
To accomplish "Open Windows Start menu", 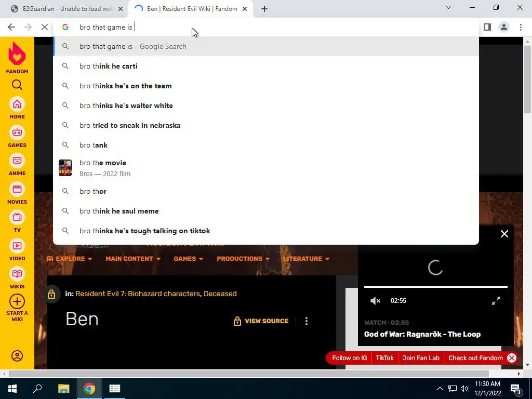I will click(12, 389).
